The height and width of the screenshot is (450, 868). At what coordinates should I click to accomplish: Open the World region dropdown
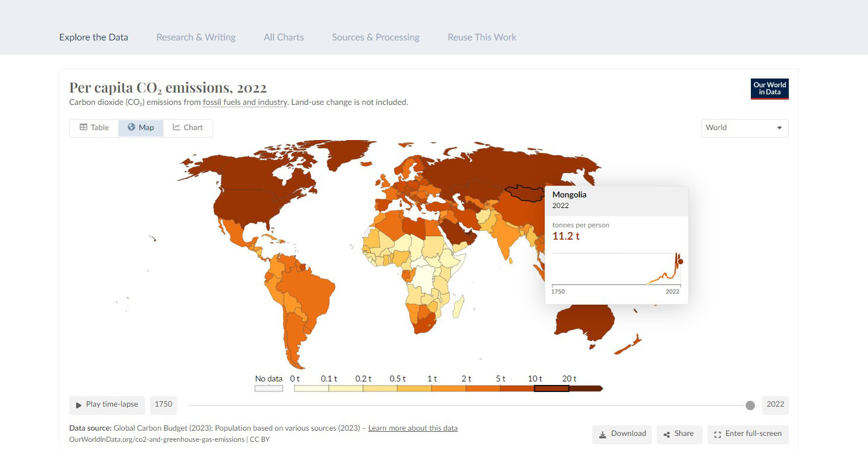click(744, 128)
